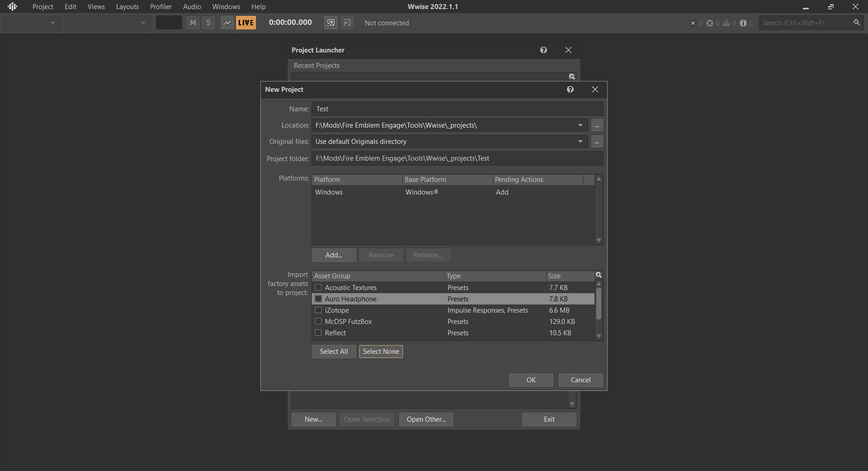Viewport: 868px width, 471px height.
Task: Check the Acoustic Textures checkbox
Action: pyautogui.click(x=318, y=288)
